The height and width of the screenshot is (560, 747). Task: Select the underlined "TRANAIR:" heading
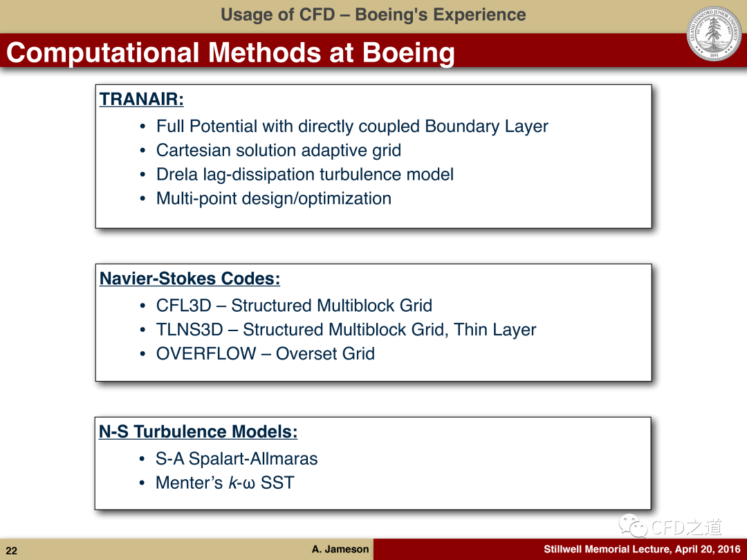point(142,99)
